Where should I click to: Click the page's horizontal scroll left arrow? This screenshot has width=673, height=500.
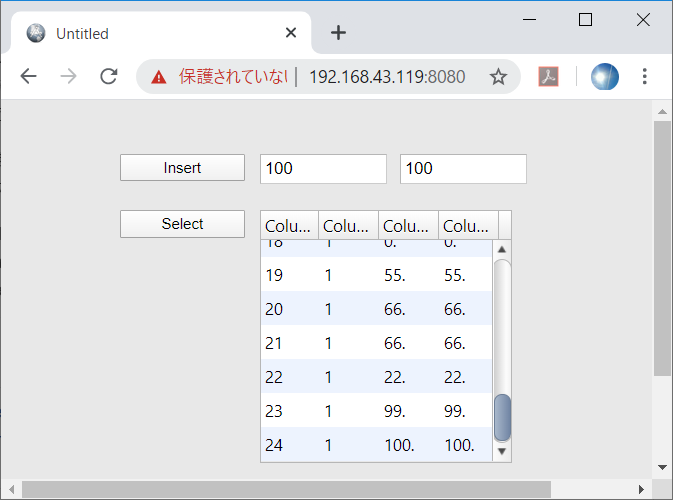[12, 489]
